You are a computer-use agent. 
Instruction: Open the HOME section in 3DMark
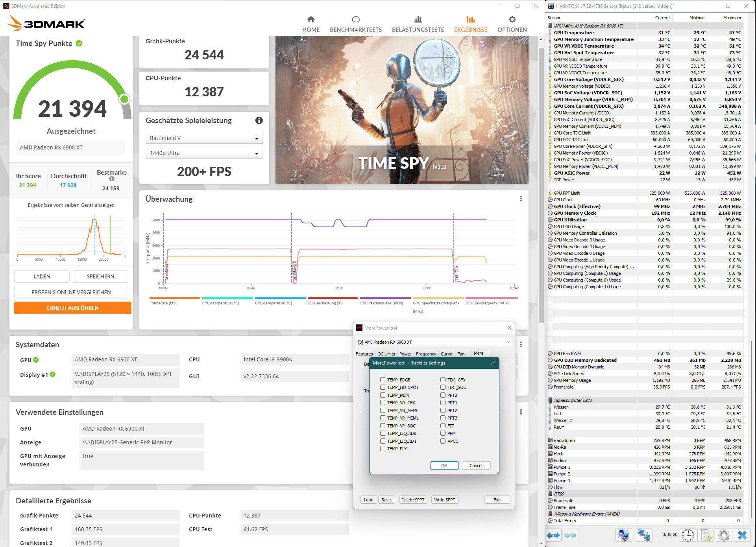pos(311,24)
